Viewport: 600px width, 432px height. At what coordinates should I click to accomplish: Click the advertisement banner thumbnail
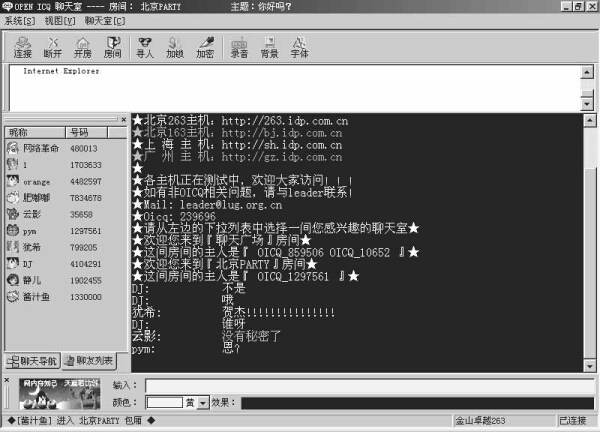point(60,394)
